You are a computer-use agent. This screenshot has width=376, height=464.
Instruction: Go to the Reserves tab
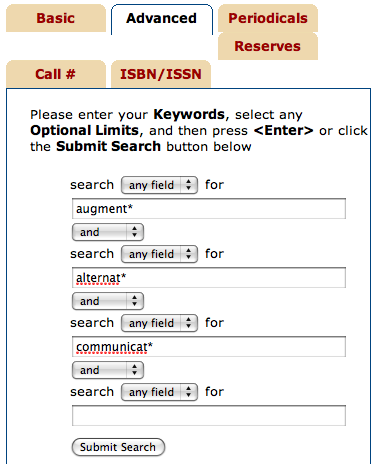268,46
